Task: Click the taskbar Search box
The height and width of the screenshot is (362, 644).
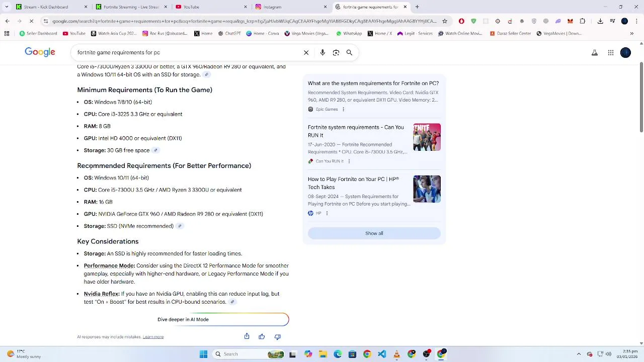Action: (248, 354)
